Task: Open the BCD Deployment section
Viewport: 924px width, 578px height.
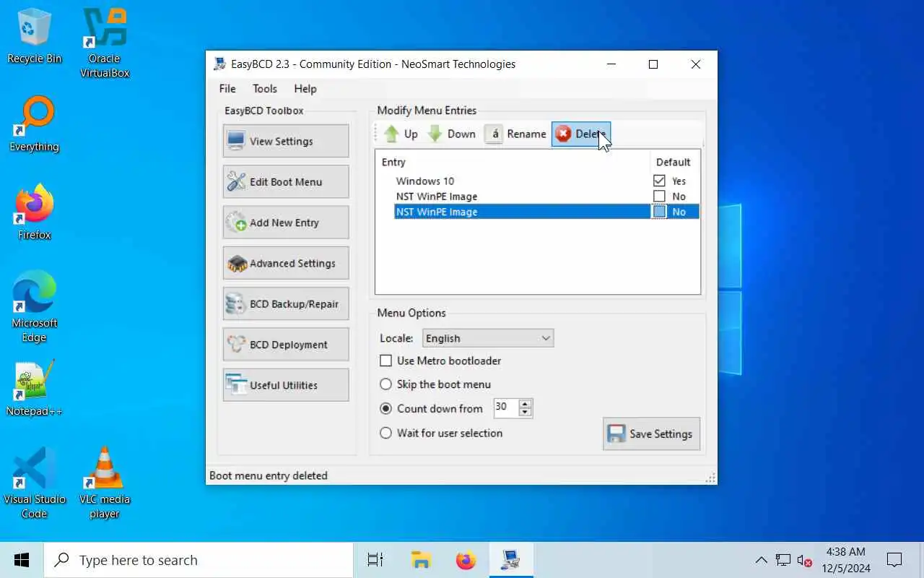Action: pyautogui.click(x=286, y=345)
